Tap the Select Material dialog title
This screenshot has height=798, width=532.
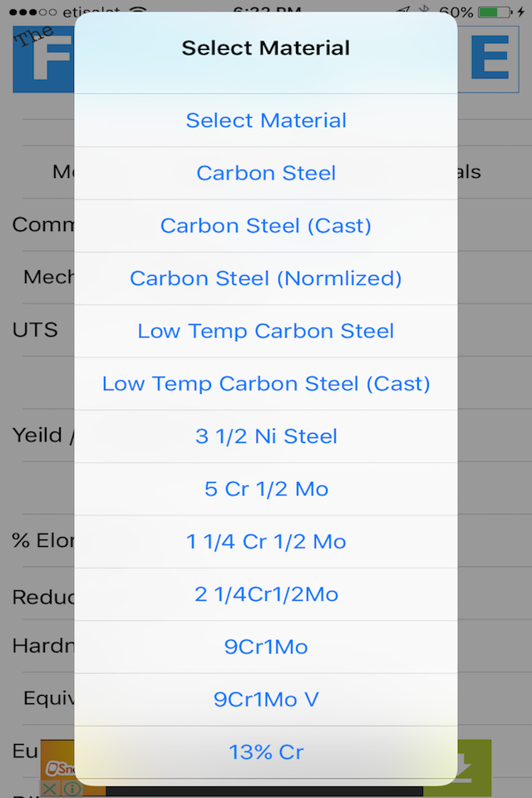(266, 47)
